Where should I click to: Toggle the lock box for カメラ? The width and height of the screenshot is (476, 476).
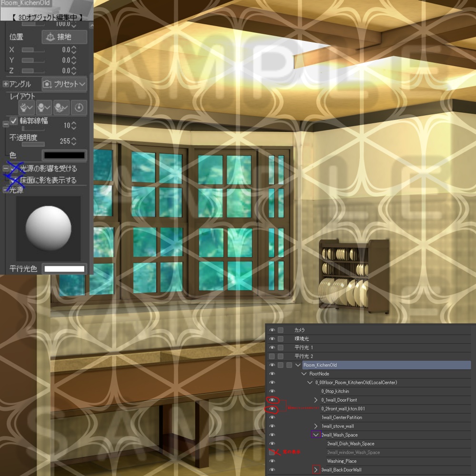click(x=280, y=330)
